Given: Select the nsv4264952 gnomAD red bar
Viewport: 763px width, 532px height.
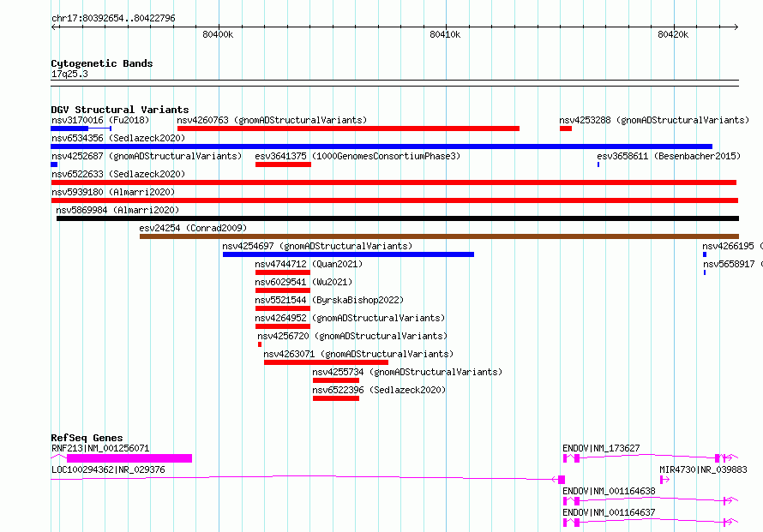Looking at the screenshot, I should tap(283, 326).
